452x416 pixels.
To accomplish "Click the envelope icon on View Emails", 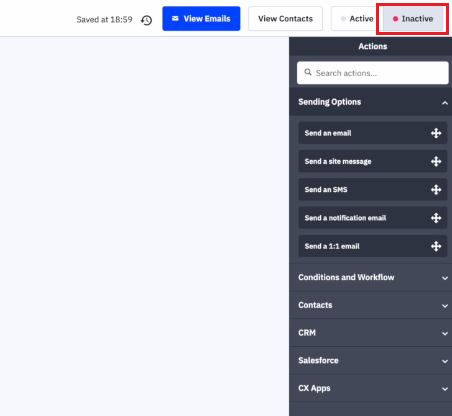I will 175,18.
